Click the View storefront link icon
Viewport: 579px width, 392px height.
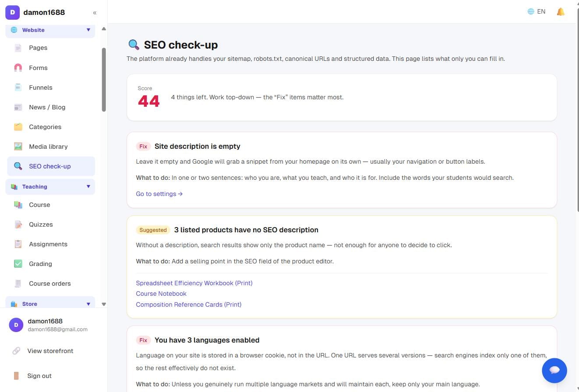(x=16, y=351)
